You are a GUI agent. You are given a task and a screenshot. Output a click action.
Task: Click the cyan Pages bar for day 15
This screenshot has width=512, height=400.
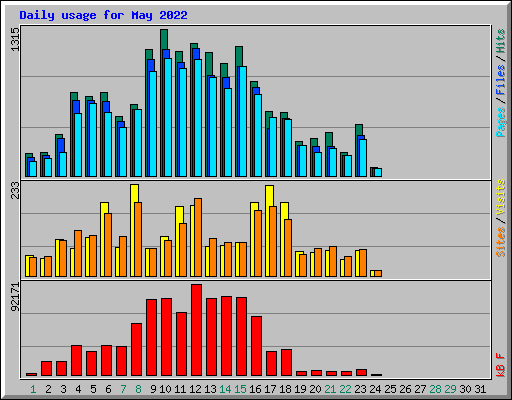pyautogui.click(x=243, y=122)
